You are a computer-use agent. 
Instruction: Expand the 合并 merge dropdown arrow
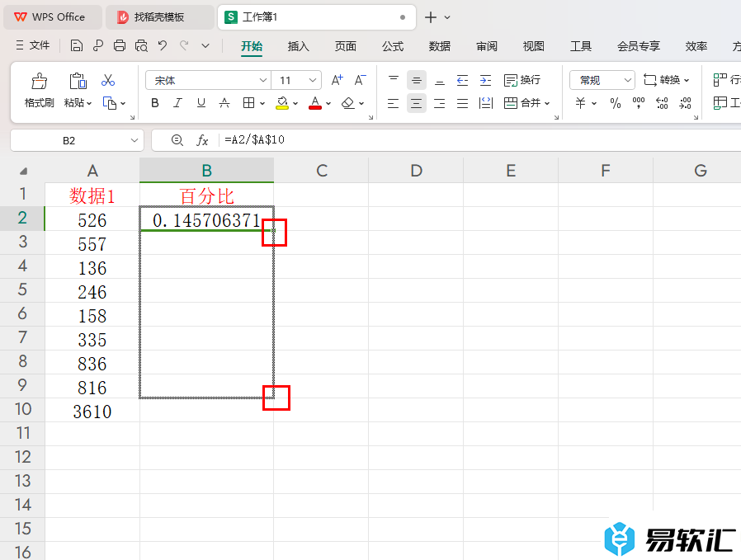pos(547,103)
